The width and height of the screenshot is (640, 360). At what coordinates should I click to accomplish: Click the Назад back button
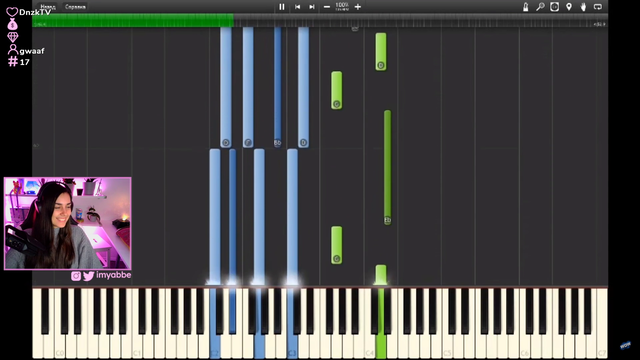(48, 7)
